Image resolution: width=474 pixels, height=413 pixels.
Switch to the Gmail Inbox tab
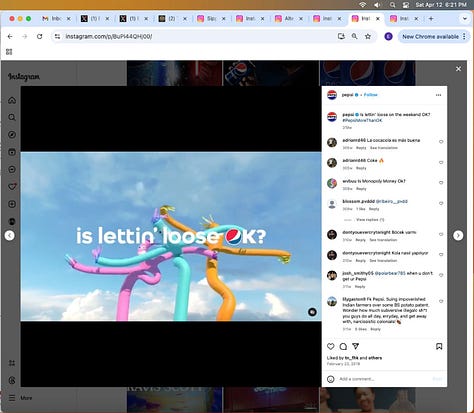(57, 19)
